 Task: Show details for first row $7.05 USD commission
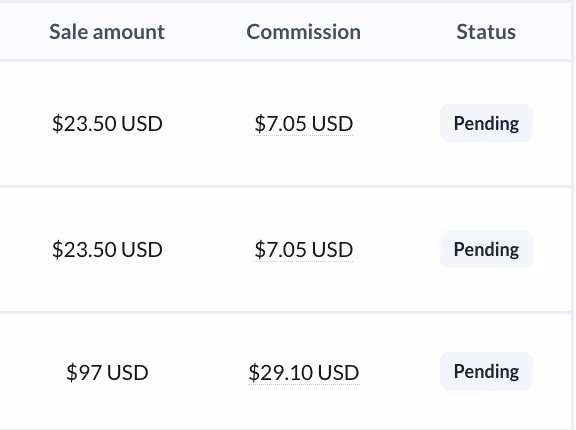(x=304, y=123)
